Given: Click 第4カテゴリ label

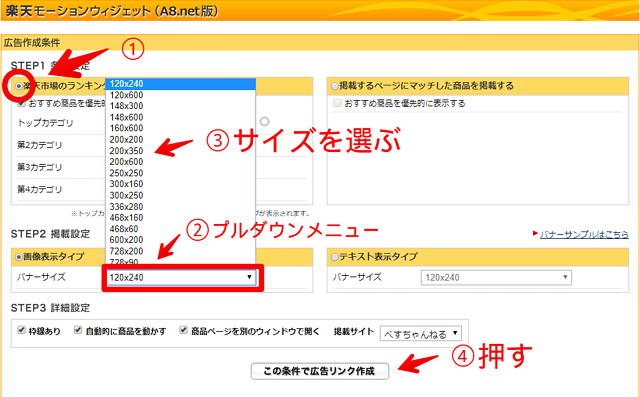Looking at the screenshot, I should tap(40, 190).
